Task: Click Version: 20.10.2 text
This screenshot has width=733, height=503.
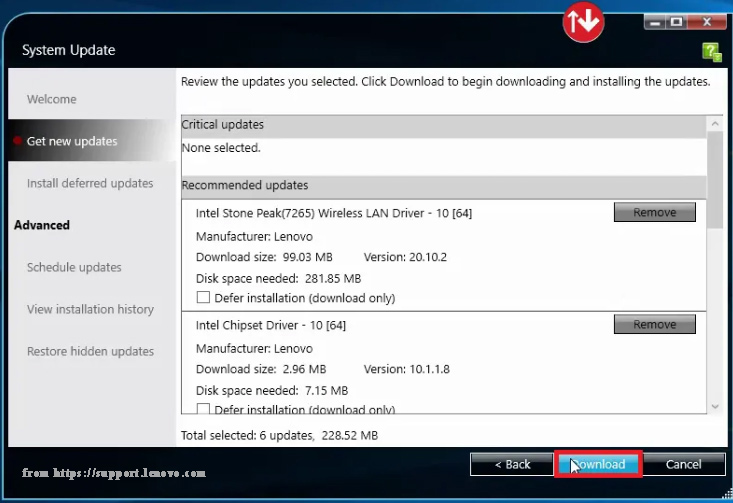Action: (x=405, y=257)
